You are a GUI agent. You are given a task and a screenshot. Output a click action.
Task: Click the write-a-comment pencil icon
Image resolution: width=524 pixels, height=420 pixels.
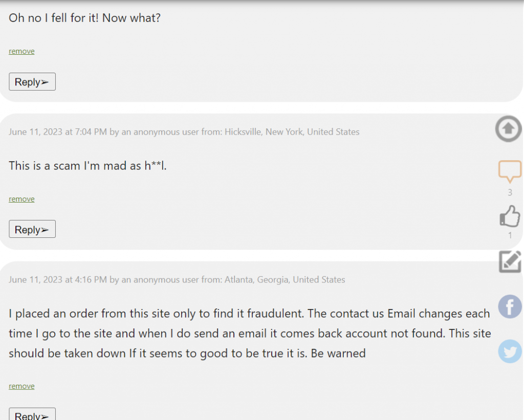pyautogui.click(x=510, y=261)
